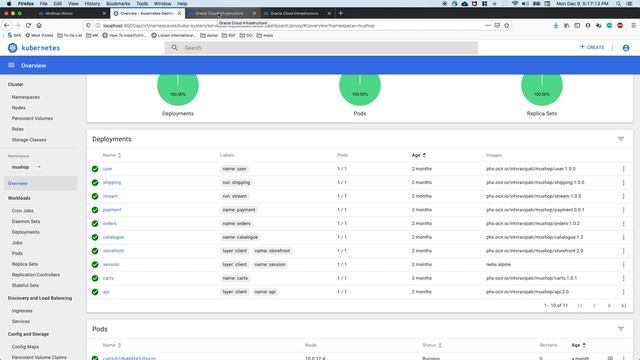Select Ingresses in the sidebar

tap(22, 311)
